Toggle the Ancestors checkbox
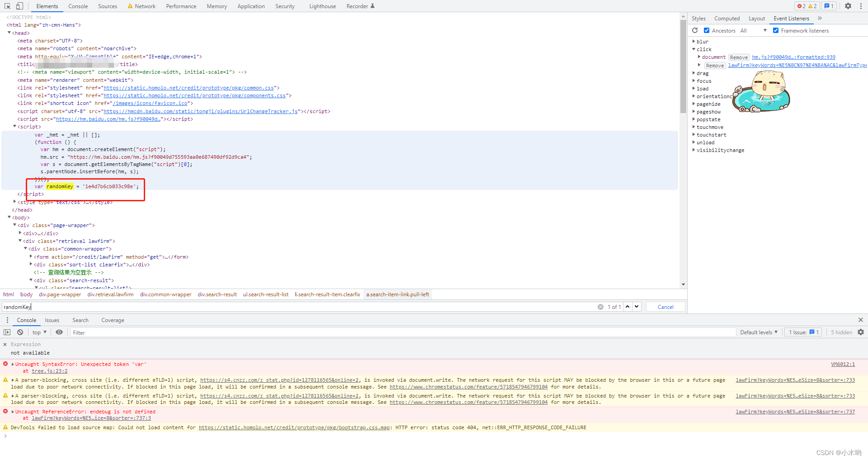This screenshot has height=460, width=868. pos(707,30)
